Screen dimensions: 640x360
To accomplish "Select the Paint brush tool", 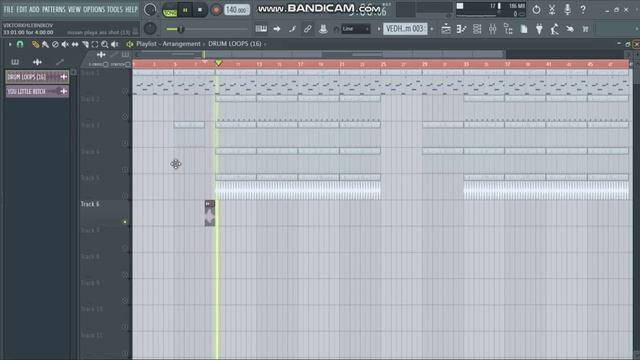I will click(x=45, y=44).
